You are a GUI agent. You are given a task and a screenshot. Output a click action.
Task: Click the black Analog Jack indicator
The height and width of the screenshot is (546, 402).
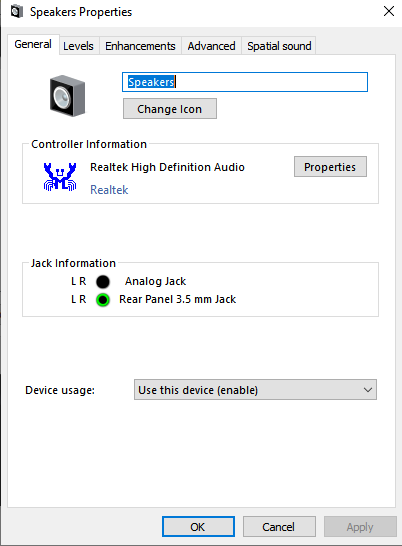(103, 282)
